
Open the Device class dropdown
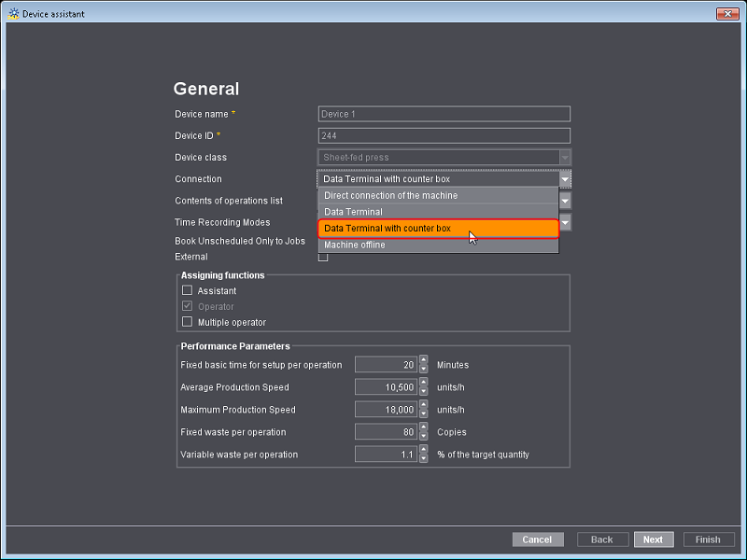[564, 157]
